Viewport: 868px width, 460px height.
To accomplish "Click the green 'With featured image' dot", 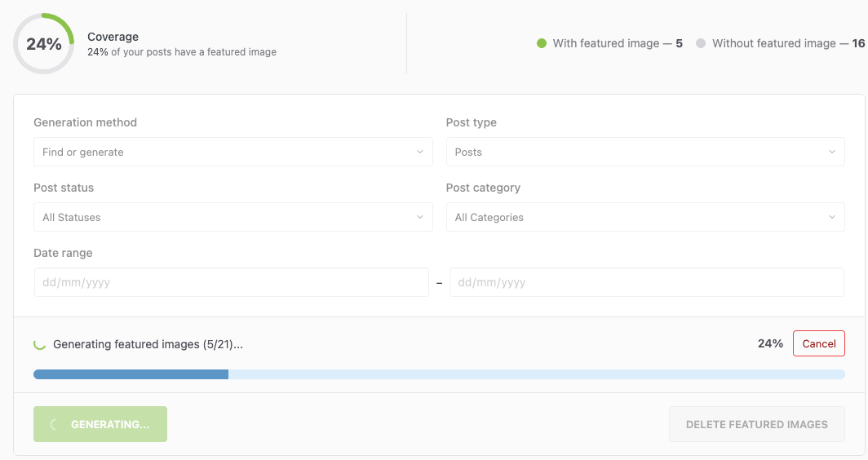I will (541, 44).
